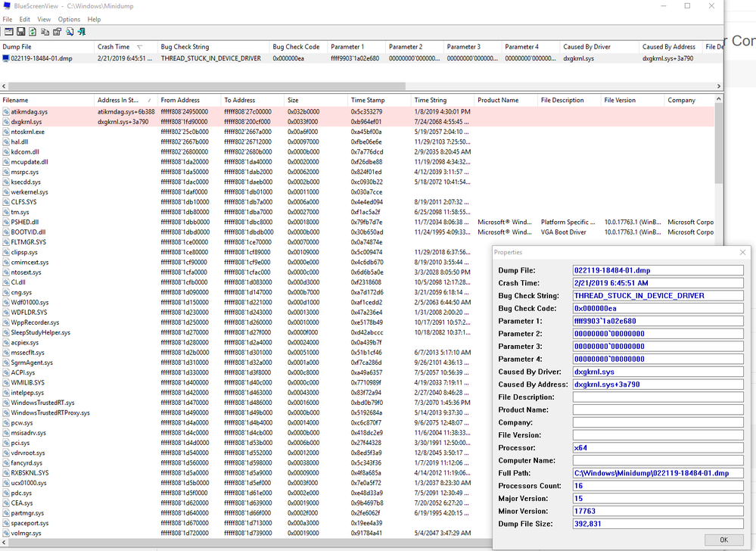
Task: Click the file icon beside kdcom.dll
Action: click(x=6, y=152)
